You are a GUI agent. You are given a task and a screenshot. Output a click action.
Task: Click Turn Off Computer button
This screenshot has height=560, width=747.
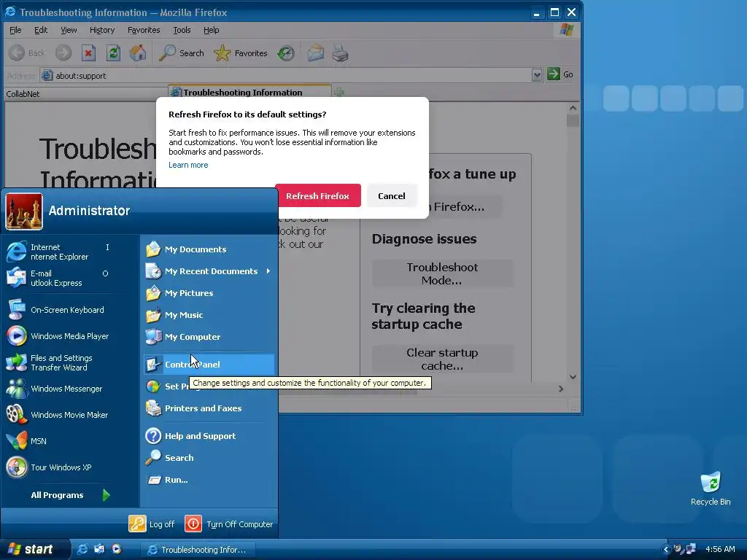tap(228, 524)
